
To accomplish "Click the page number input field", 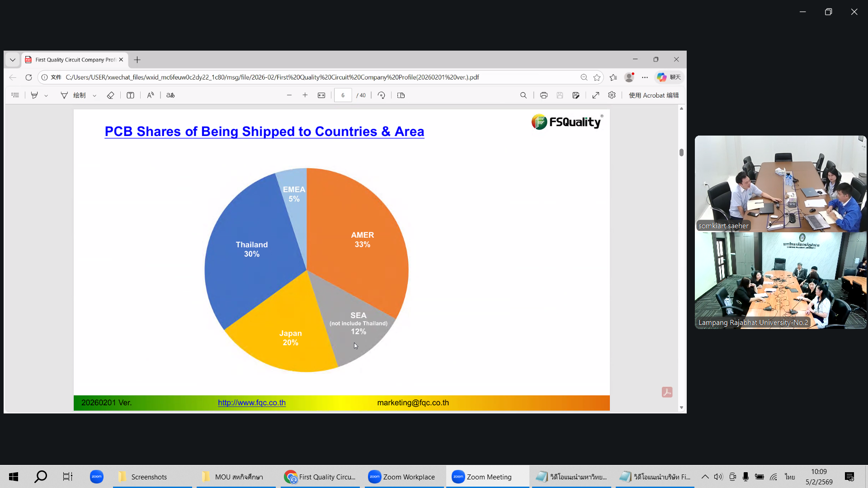I will click(343, 95).
